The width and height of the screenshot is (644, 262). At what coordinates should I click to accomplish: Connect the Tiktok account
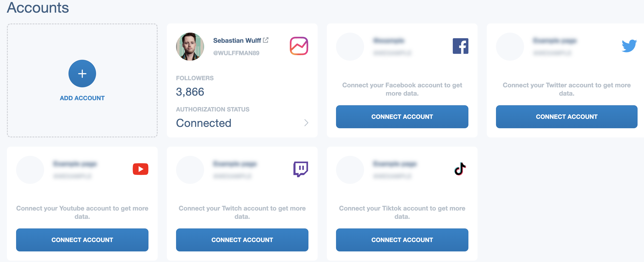pos(402,240)
